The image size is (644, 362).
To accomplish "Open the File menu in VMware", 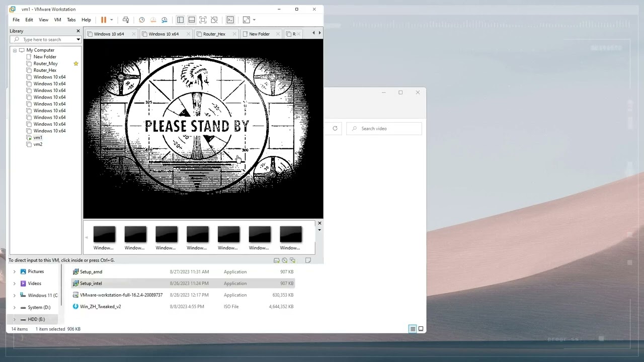I will click(x=16, y=20).
